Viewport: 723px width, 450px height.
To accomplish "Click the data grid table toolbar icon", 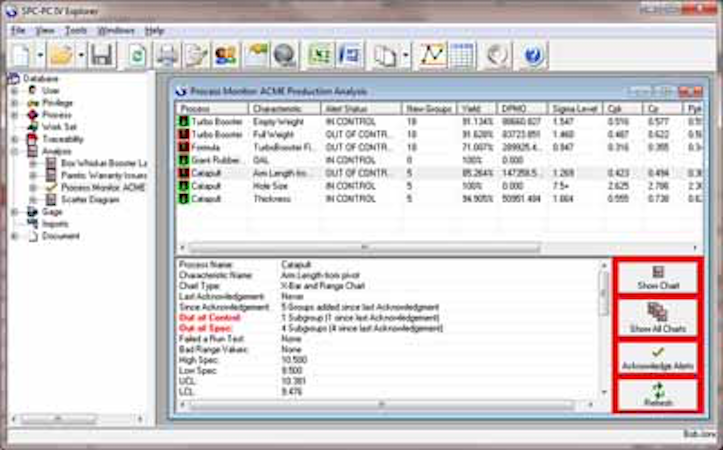I will pyautogui.click(x=462, y=56).
